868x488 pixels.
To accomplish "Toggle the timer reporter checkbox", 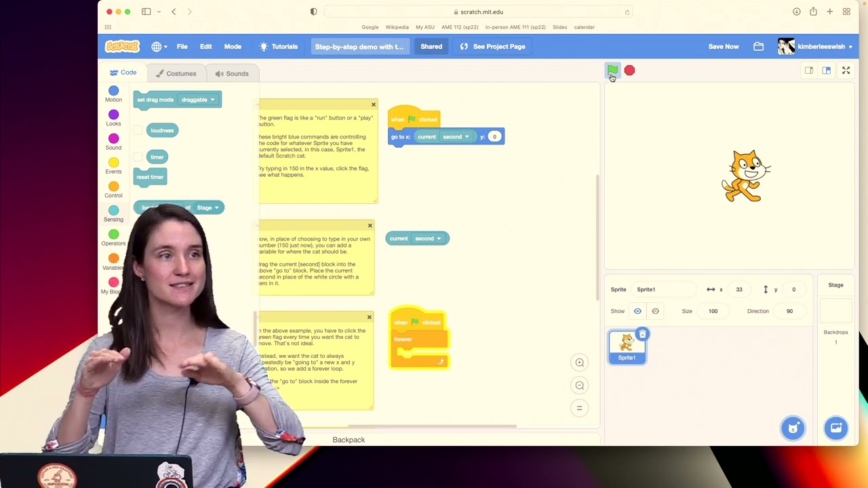I will 138,157.
